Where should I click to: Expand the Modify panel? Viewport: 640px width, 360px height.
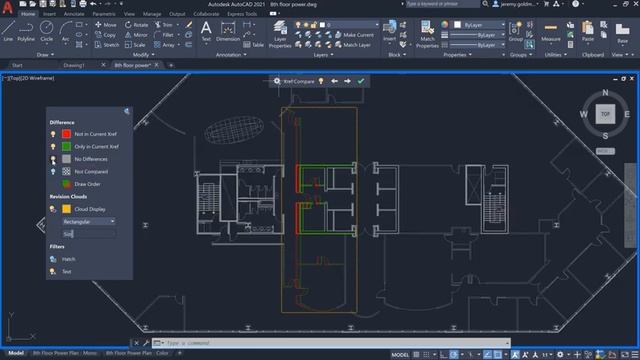(144, 55)
